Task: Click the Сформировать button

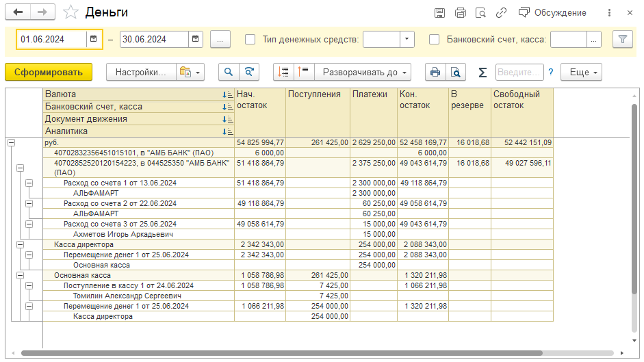Action: click(49, 72)
